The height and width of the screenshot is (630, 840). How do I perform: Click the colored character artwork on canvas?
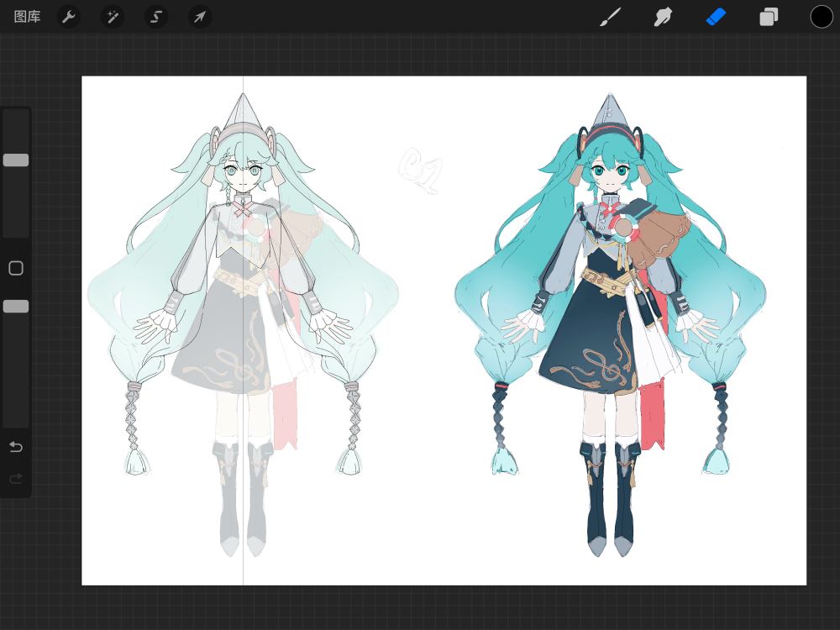tap(610, 326)
